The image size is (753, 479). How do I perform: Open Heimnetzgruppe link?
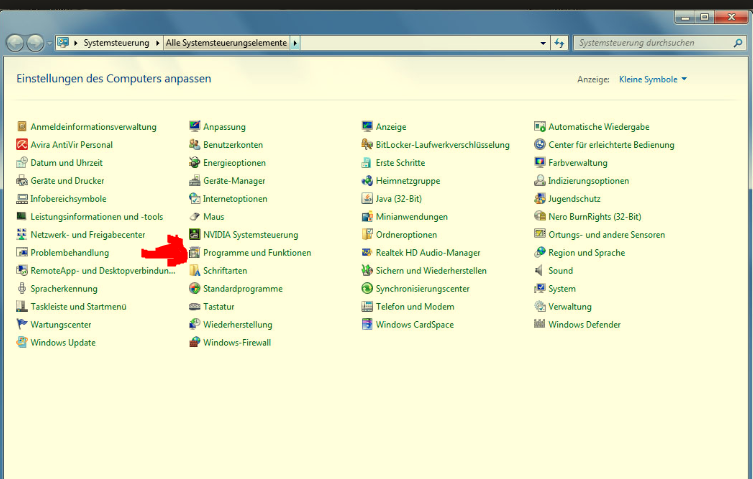pos(408,180)
